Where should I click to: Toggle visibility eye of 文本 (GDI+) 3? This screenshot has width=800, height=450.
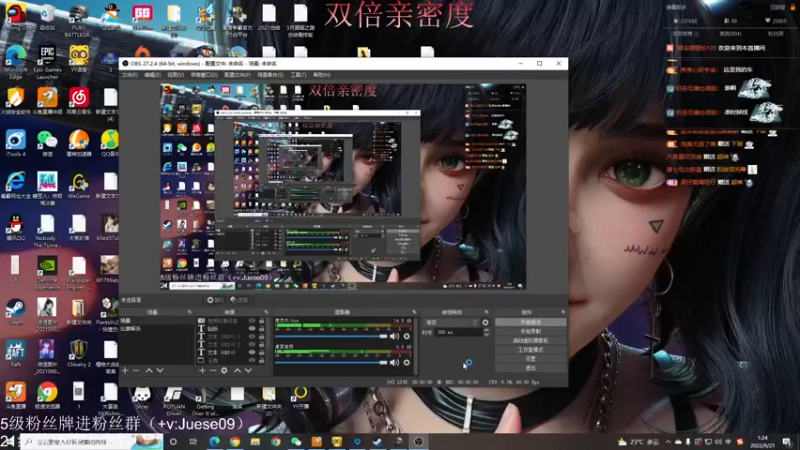(x=252, y=337)
